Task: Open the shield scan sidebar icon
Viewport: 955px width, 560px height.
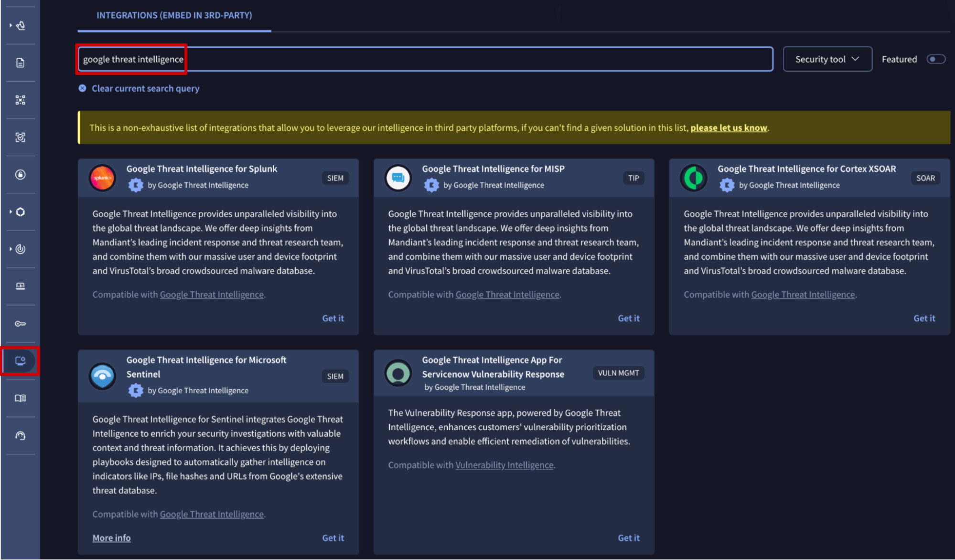Action: 20,137
